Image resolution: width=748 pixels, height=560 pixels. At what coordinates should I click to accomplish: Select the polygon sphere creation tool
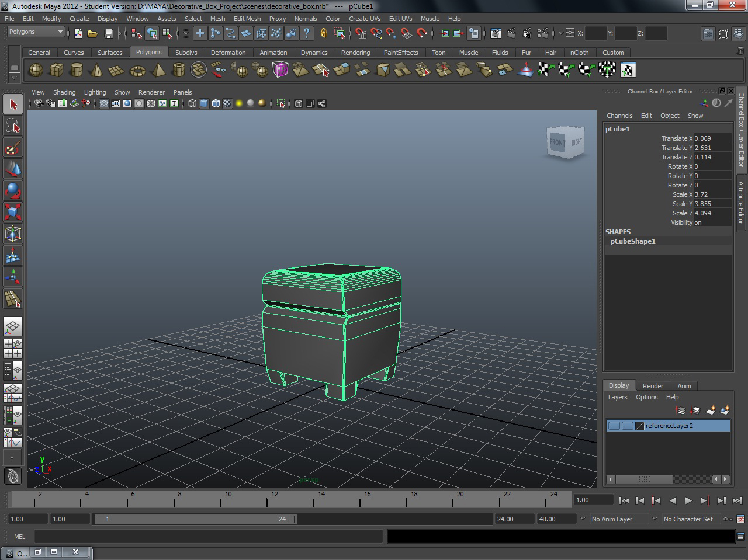(36, 70)
